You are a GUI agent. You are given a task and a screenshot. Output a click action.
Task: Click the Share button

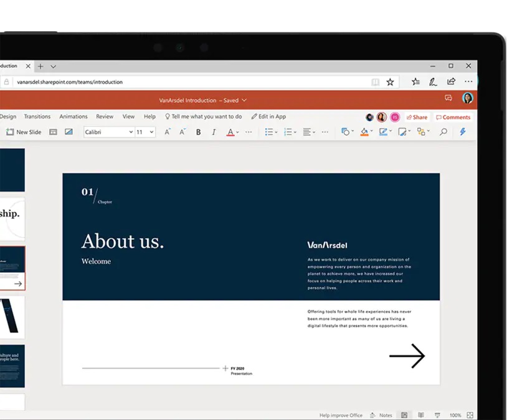tap(417, 117)
